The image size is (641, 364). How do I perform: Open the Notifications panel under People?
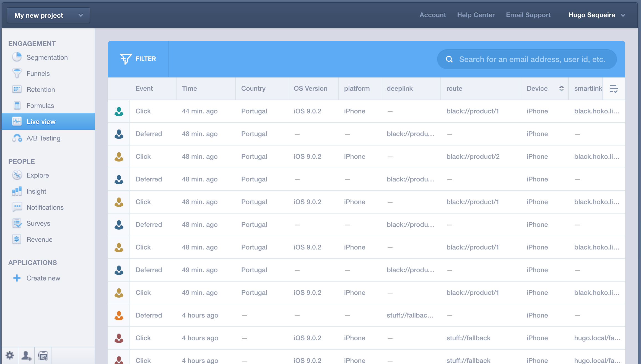point(45,207)
